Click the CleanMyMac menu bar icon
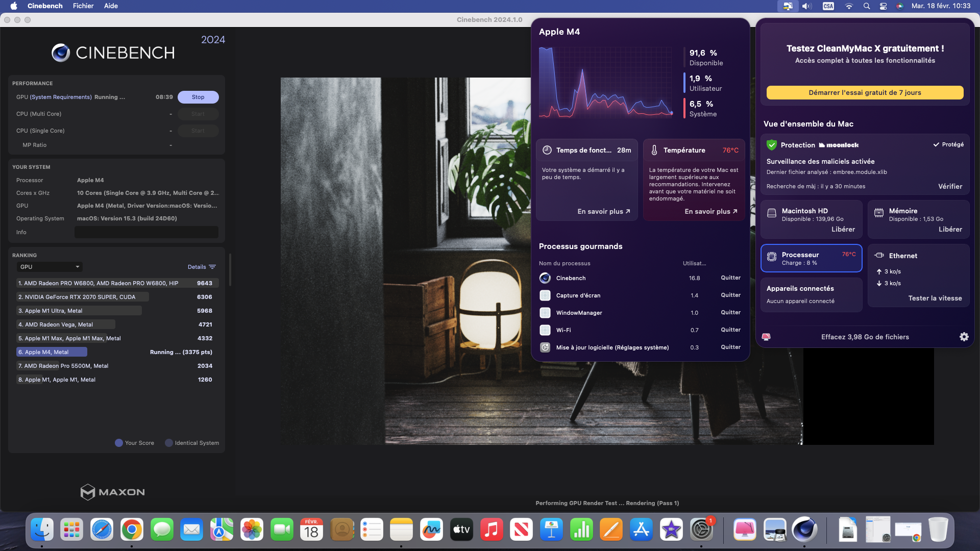The width and height of the screenshot is (980, 551). coord(788,6)
